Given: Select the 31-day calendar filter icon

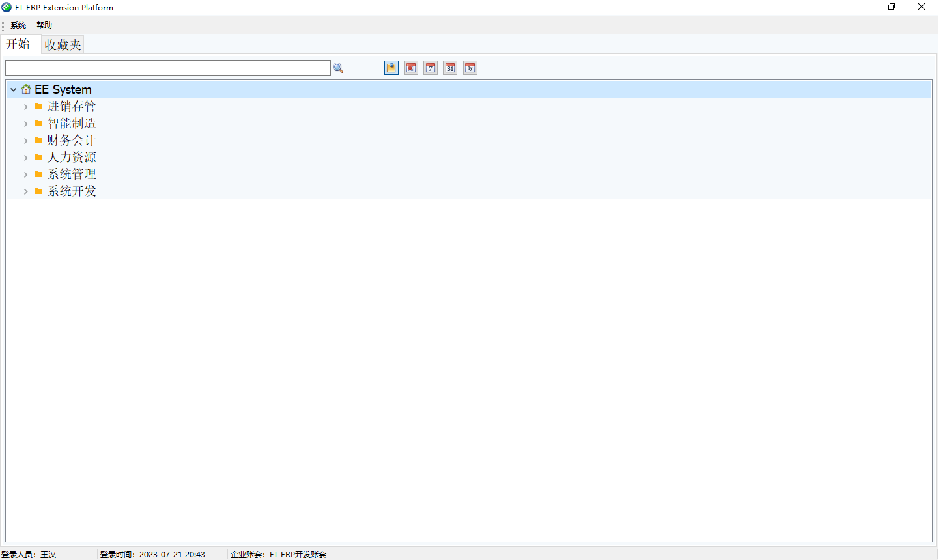Looking at the screenshot, I should [x=450, y=68].
